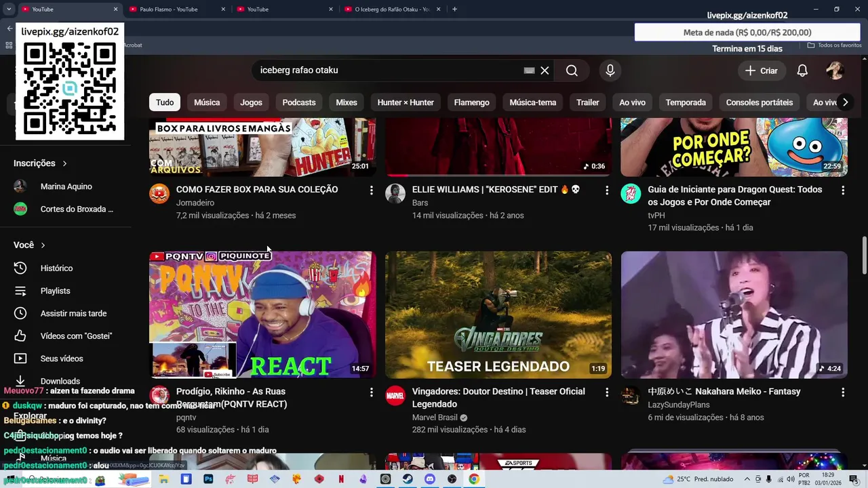Screen dimensions: 868x488
Task: Open Netflix from the taskbar
Action: [341, 479]
